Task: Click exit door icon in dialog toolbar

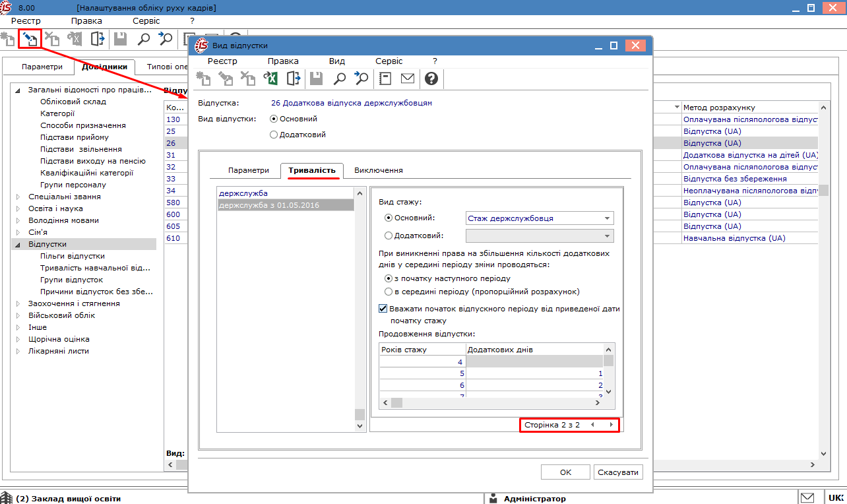Action: (294, 79)
